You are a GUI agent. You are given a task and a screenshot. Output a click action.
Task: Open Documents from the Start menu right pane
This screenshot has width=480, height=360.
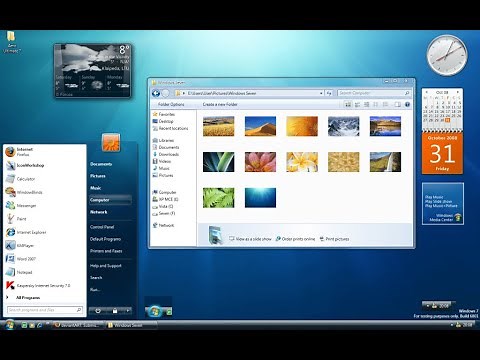point(101,164)
